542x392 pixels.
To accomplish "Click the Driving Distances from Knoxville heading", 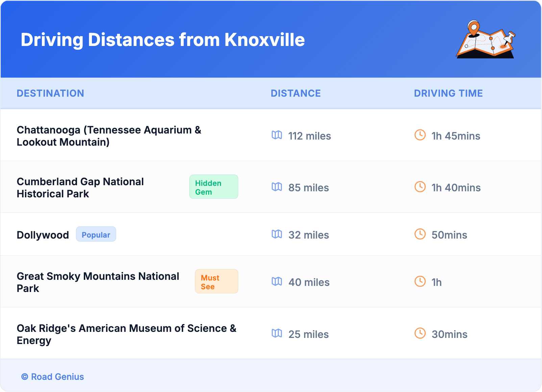I will point(163,40).
